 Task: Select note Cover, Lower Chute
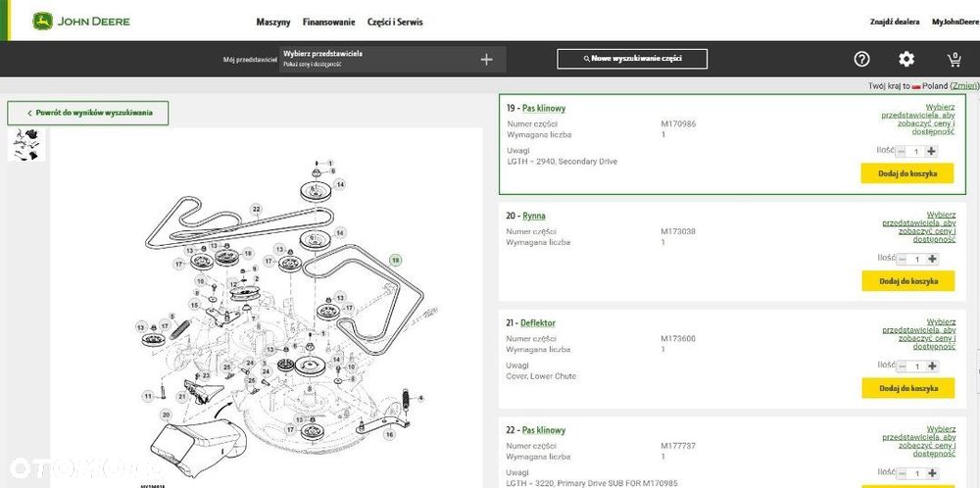(x=541, y=376)
